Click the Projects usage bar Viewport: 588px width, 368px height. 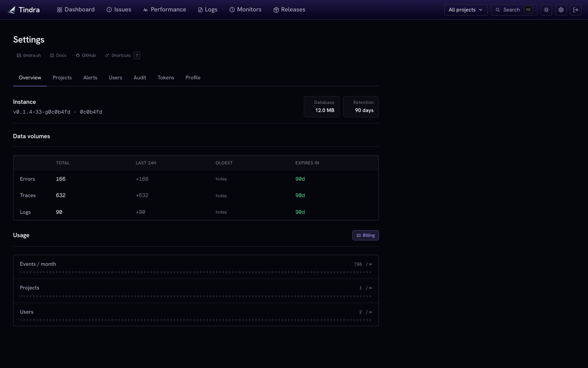tap(196, 296)
